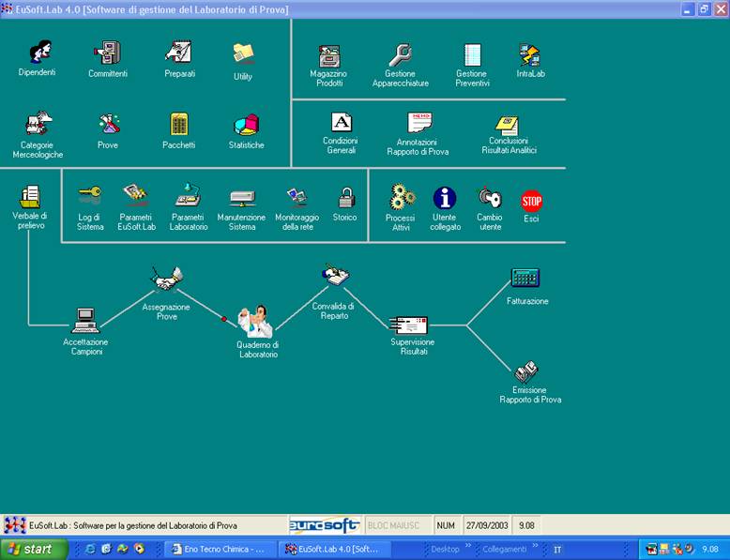Open Magazzino Prodotti
This screenshot has height=560, width=730.
[329, 56]
